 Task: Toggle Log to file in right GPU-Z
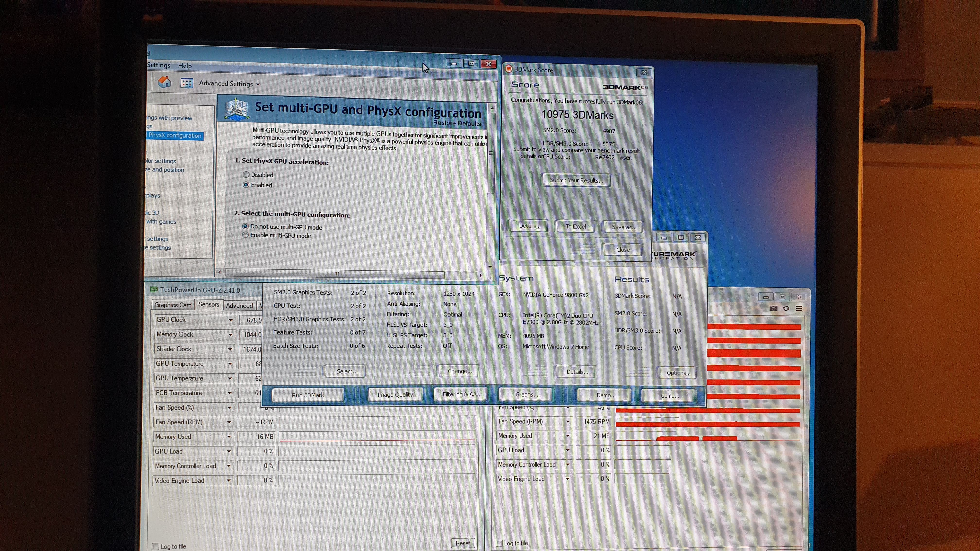[499, 543]
